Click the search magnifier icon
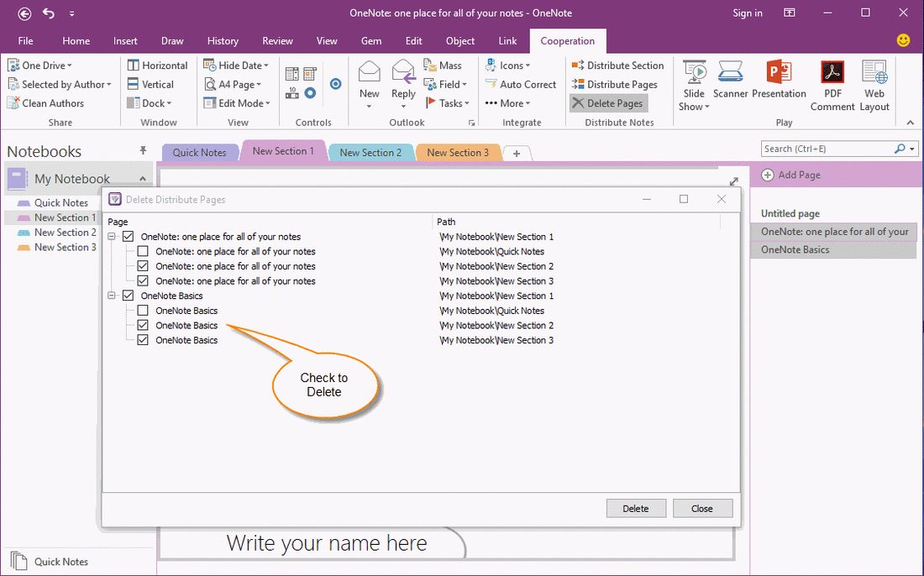This screenshot has height=576, width=924. [900, 149]
